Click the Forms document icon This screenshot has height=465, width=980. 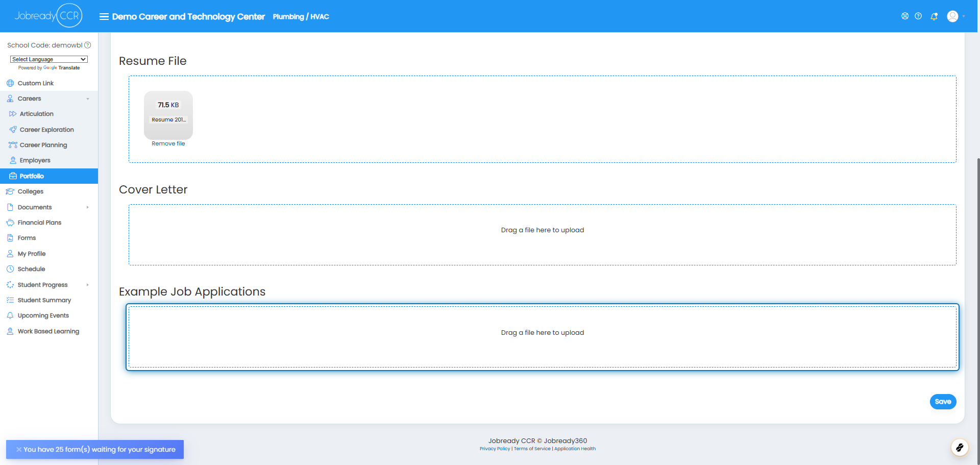pos(10,238)
